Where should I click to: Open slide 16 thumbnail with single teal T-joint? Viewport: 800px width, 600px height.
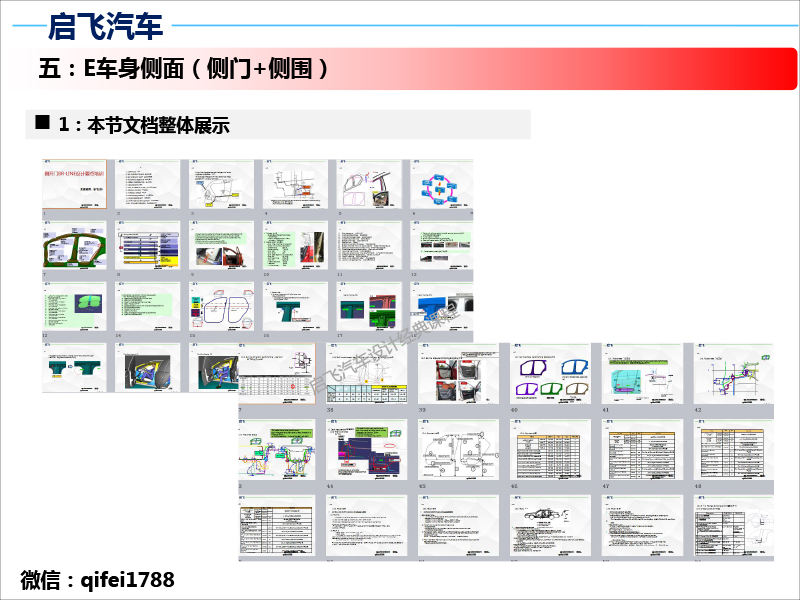tap(295, 306)
